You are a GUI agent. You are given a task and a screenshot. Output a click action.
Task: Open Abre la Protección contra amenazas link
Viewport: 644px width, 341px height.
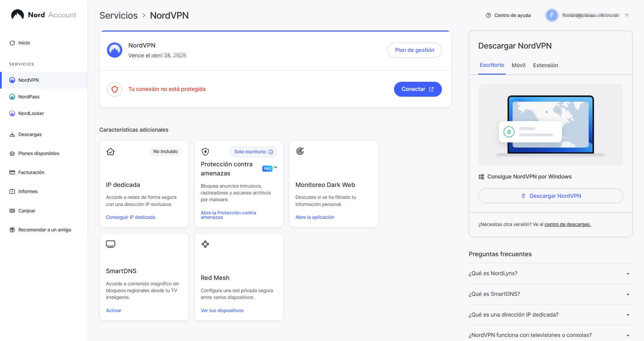click(x=228, y=215)
